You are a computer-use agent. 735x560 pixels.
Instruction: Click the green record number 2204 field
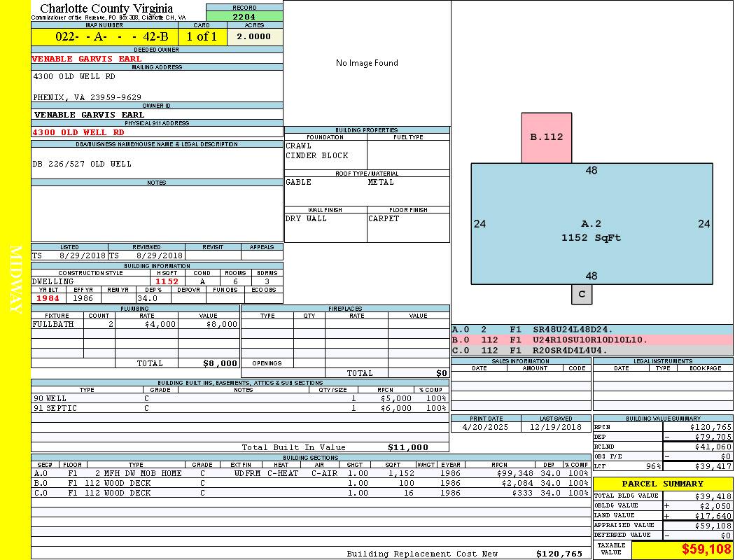[244, 16]
